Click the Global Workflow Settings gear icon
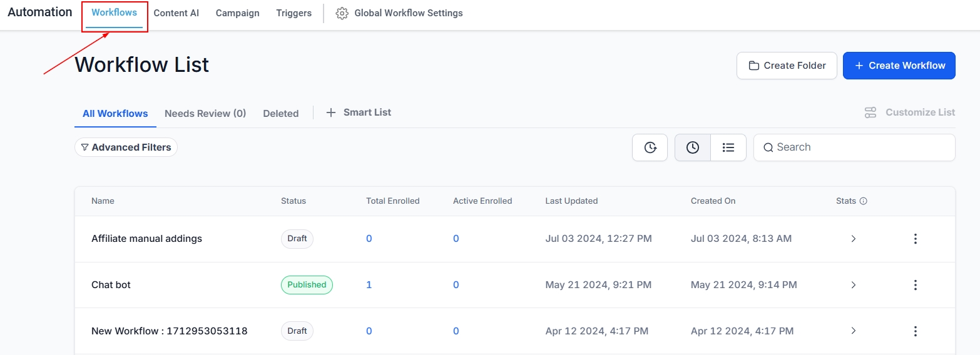980x355 pixels. [342, 13]
